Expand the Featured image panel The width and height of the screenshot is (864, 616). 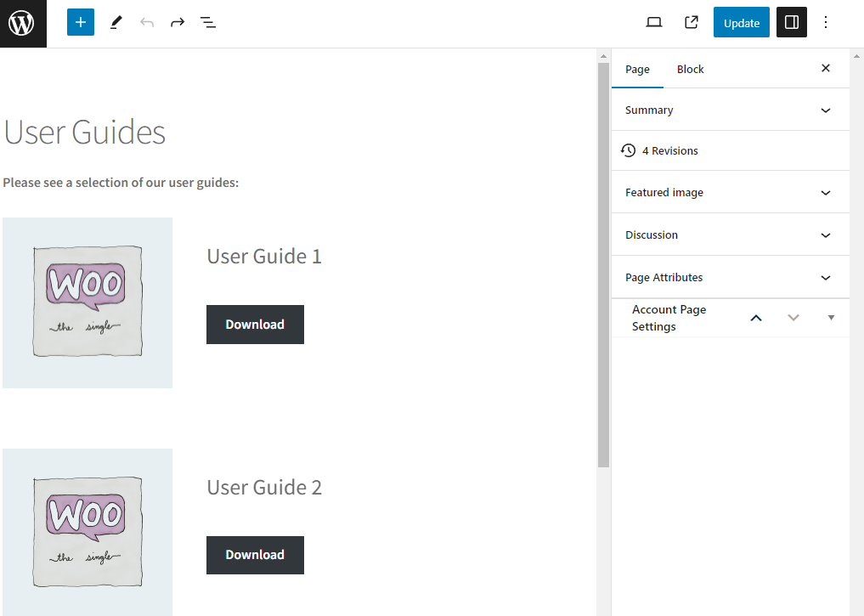click(x=730, y=193)
